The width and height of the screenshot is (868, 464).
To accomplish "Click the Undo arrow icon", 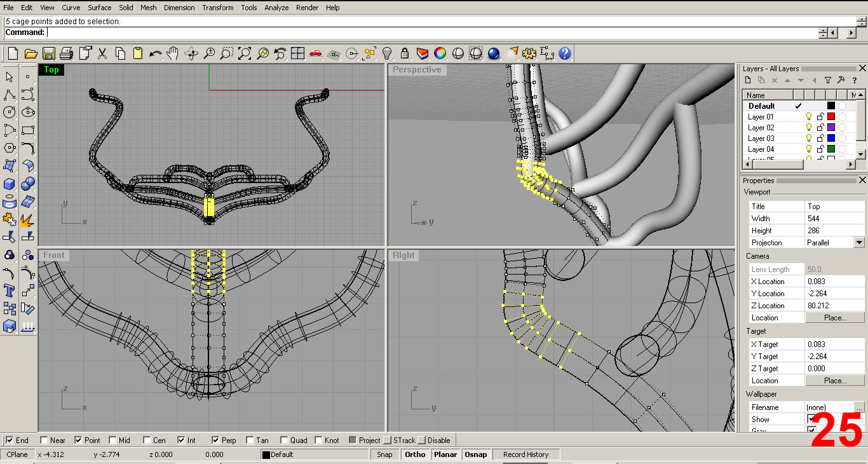I will pos(156,53).
